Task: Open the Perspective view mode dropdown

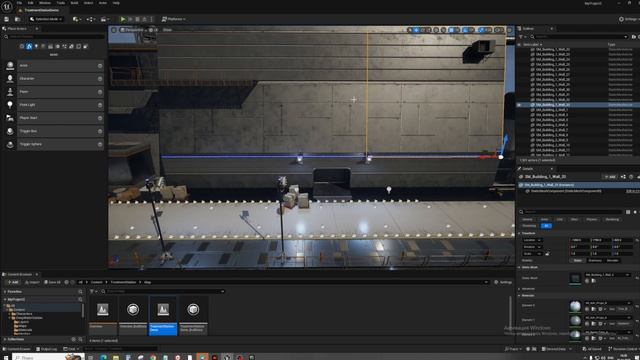Action: point(133,30)
